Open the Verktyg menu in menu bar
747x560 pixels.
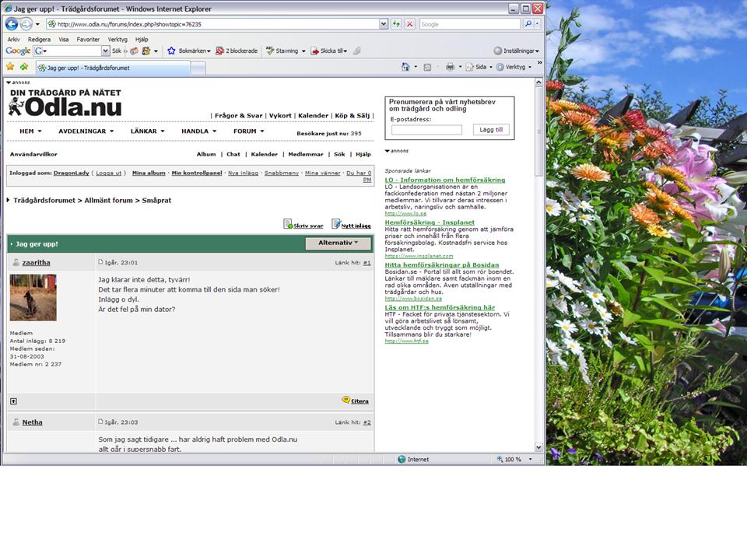(x=117, y=39)
